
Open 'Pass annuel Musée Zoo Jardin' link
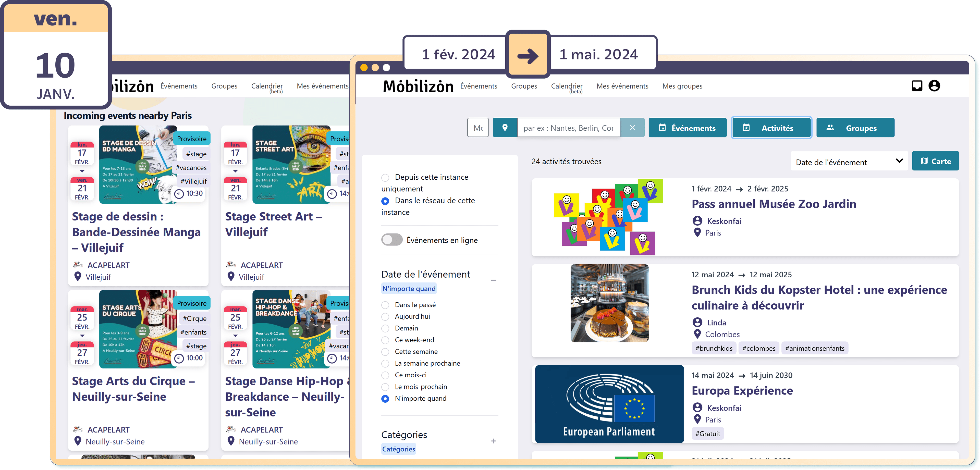[774, 204]
